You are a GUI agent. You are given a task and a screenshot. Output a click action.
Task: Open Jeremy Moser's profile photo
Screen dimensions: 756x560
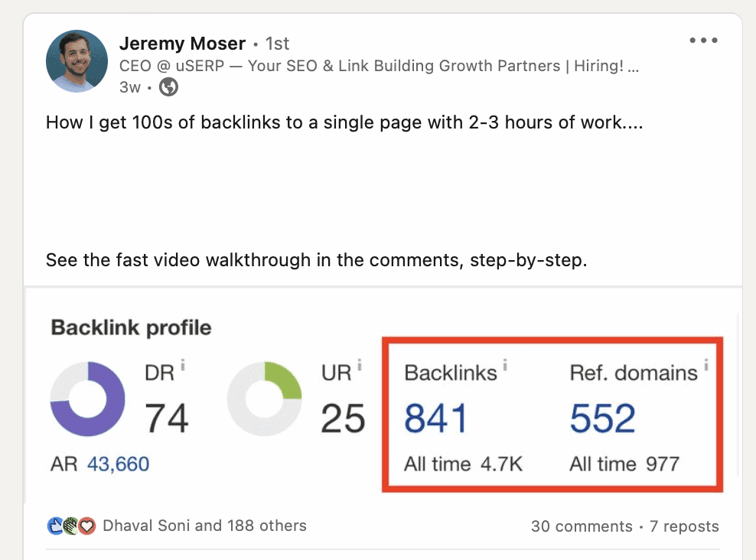pos(77,61)
